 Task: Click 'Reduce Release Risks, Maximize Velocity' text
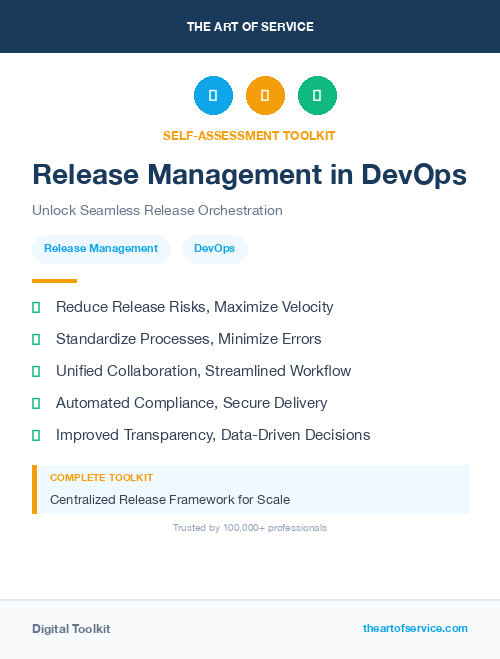tap(195, 307)
